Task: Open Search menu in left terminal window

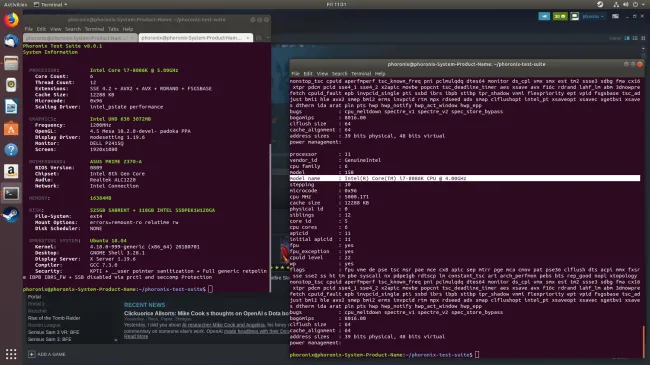Action: click(73, 29)
